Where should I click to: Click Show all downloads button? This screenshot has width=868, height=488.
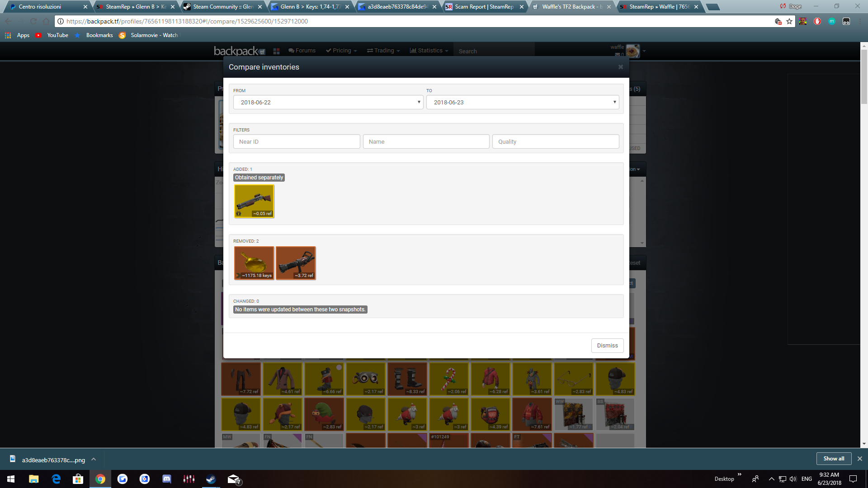834,459
